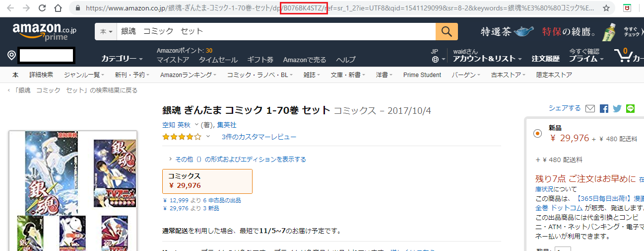Open the red extension icon in browser toolbar

pyautogui.click(x=627, y=8)
